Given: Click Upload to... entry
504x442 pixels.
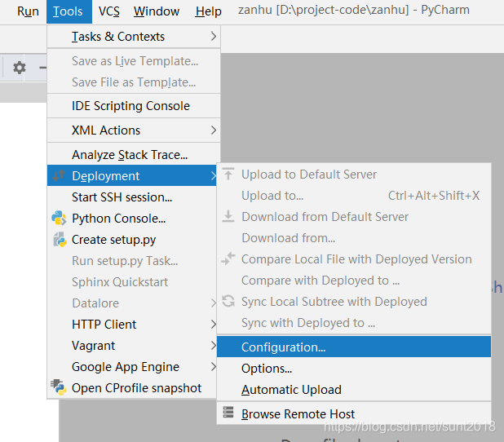Looking at the screenshot, I should (354, 196).
